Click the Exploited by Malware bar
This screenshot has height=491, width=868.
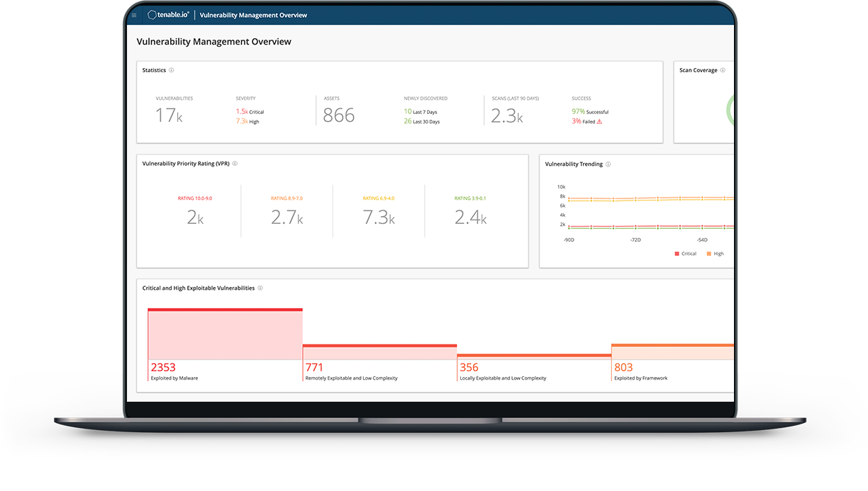(225, 334)
